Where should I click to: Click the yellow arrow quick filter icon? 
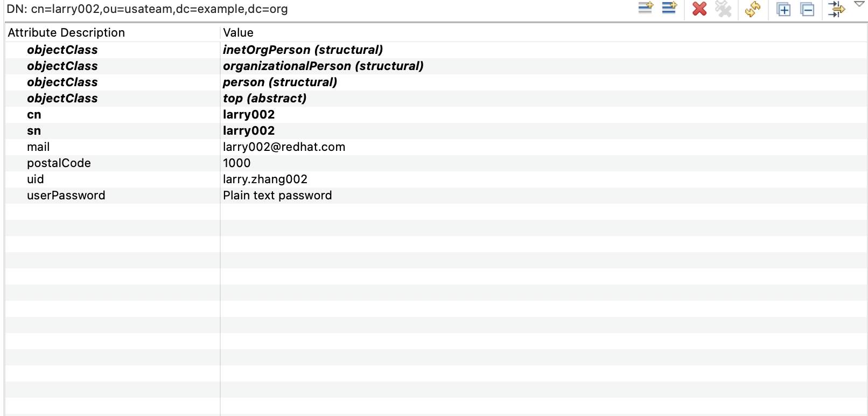[x=836, y=9]
